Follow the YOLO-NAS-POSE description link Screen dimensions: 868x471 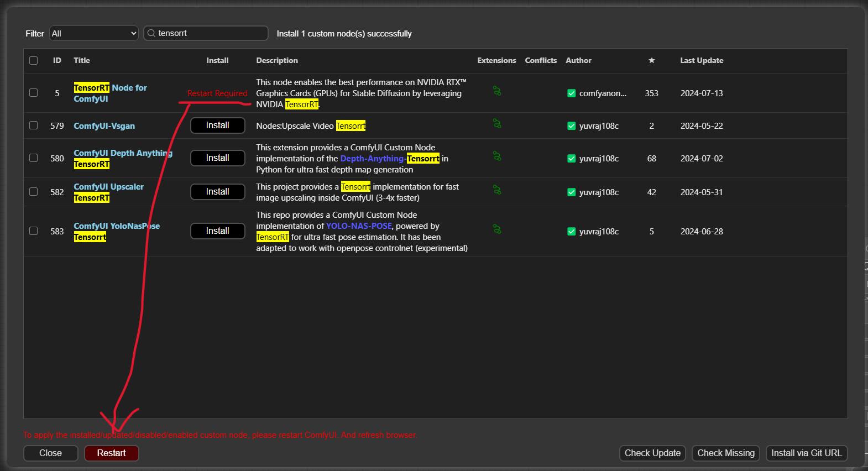point(359,226)
